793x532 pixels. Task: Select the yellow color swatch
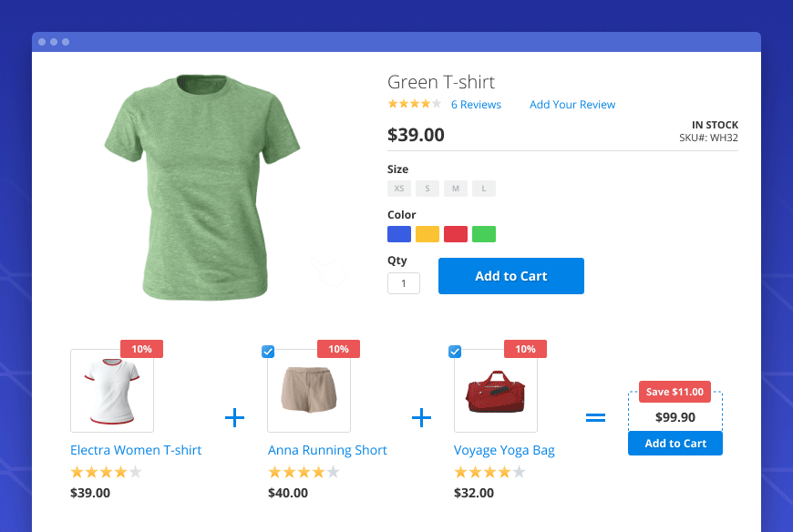click(x=427, y=234)
